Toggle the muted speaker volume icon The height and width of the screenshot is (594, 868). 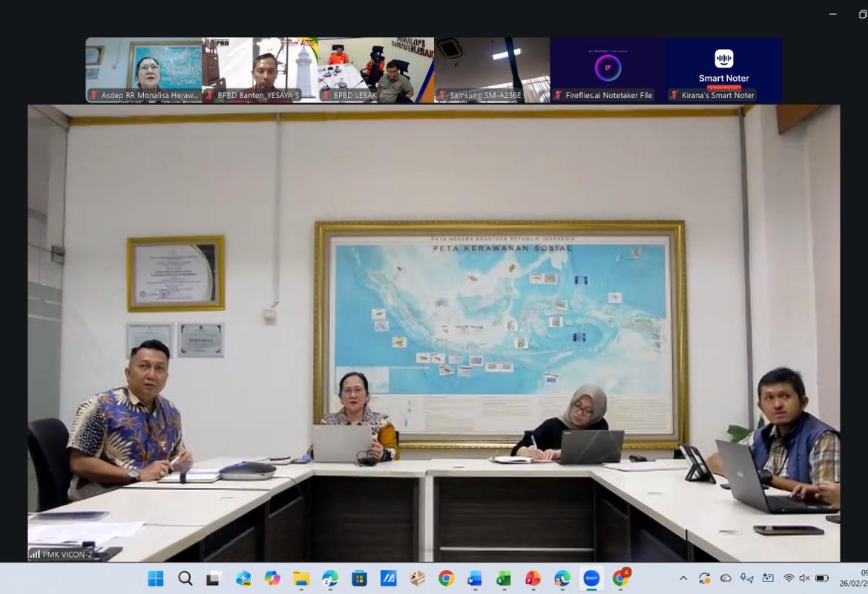805,578
